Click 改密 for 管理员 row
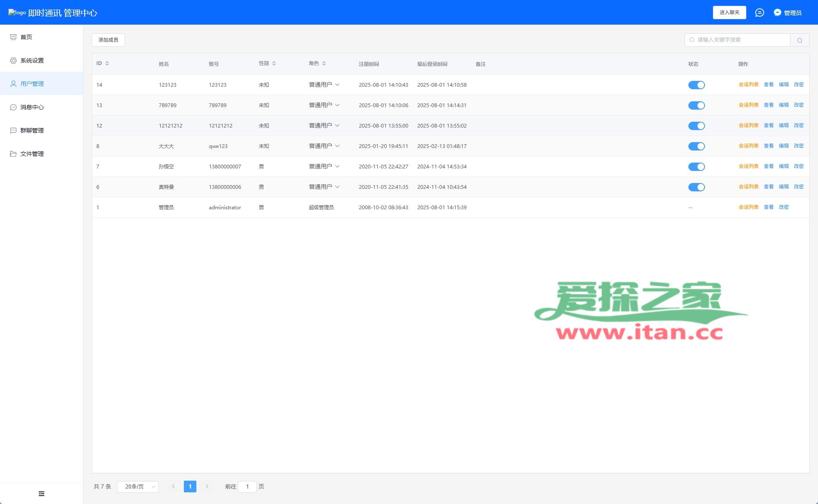The height and width of the screenshot is (504, 818). tap(783, 207)
